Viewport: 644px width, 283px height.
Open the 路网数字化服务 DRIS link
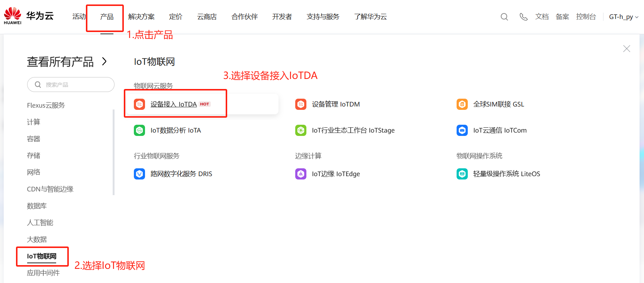(181, 174)
